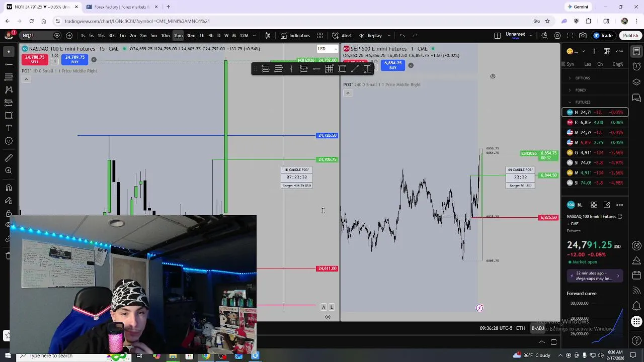
Task: Open Chats icon in right sidebar
Action: click(x=636, y=98)
